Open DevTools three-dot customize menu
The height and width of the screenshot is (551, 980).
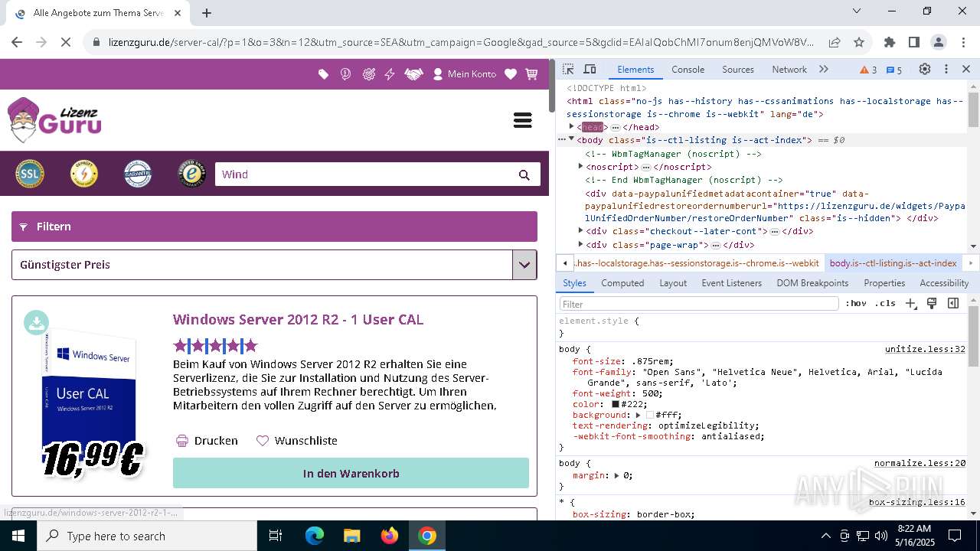pyautogui.click(x=946, y=69)
